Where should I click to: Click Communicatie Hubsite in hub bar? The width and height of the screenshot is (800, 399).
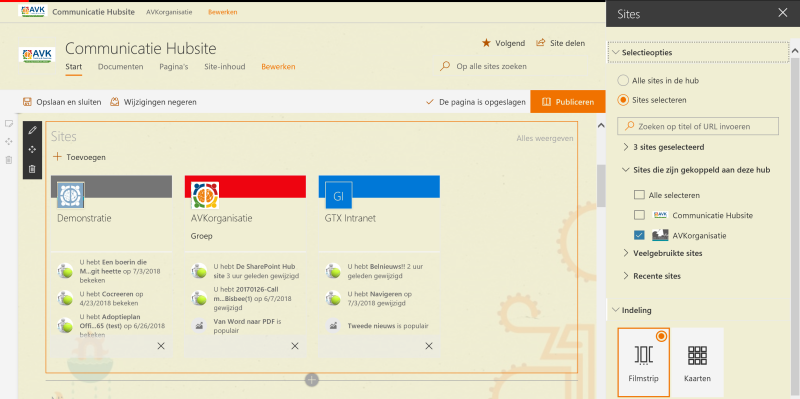[93, 12]
